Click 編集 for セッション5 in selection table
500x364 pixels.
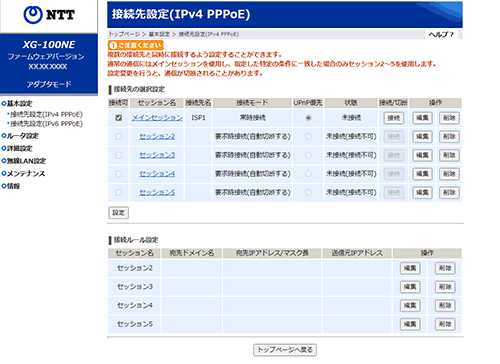coord(422,193)
